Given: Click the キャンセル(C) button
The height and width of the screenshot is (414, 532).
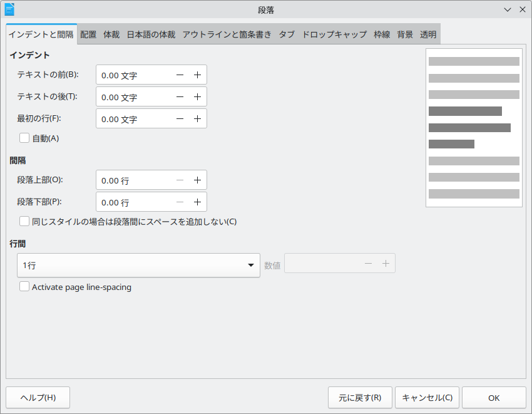Looking at the screenshot, I should 427,397.
